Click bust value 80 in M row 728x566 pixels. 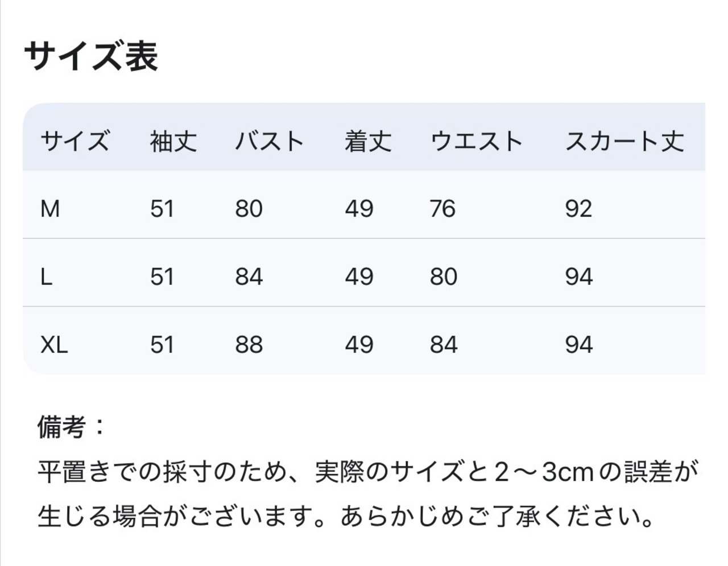pos(249,209)
